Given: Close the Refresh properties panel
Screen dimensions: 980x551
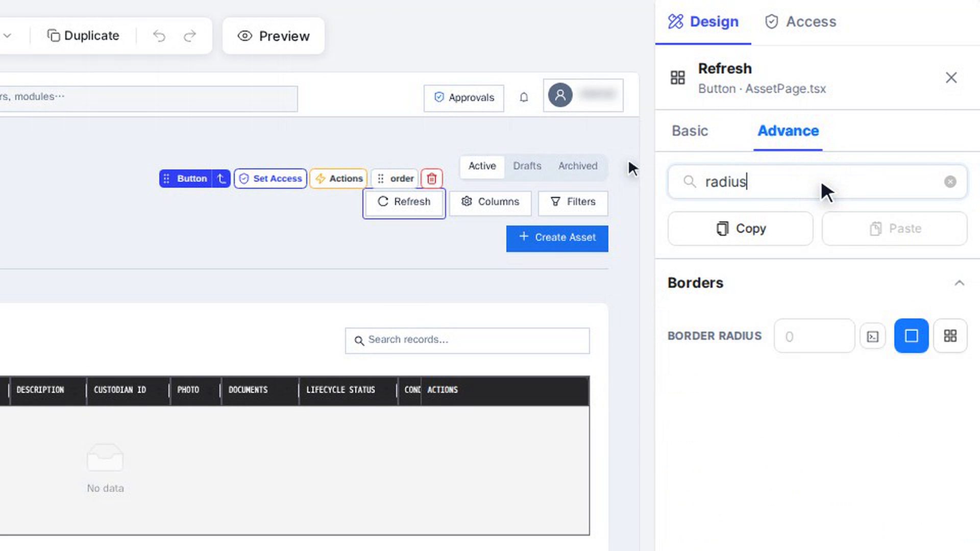Looking at the screenshot, I should tap(951, 78).
